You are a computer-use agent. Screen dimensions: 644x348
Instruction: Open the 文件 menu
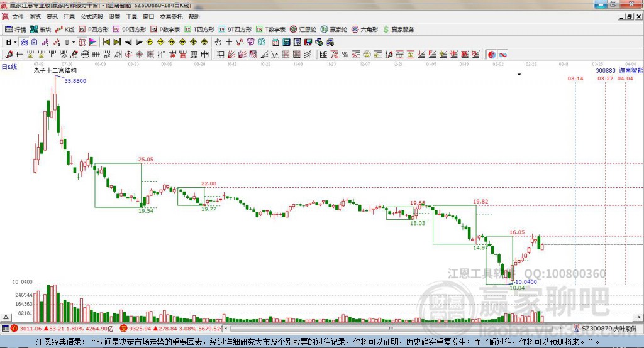click(x=18, y=17)
